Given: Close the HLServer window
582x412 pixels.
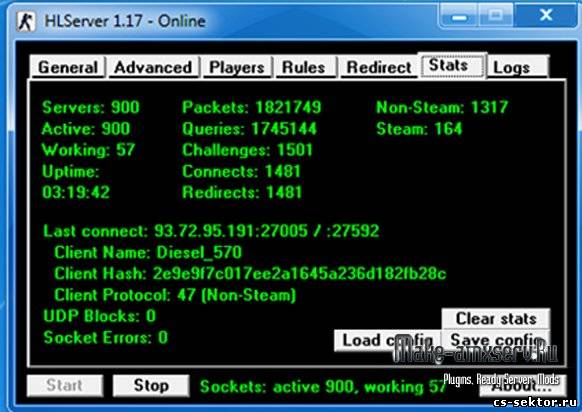Looking at the screenshot, I should 546,16.
